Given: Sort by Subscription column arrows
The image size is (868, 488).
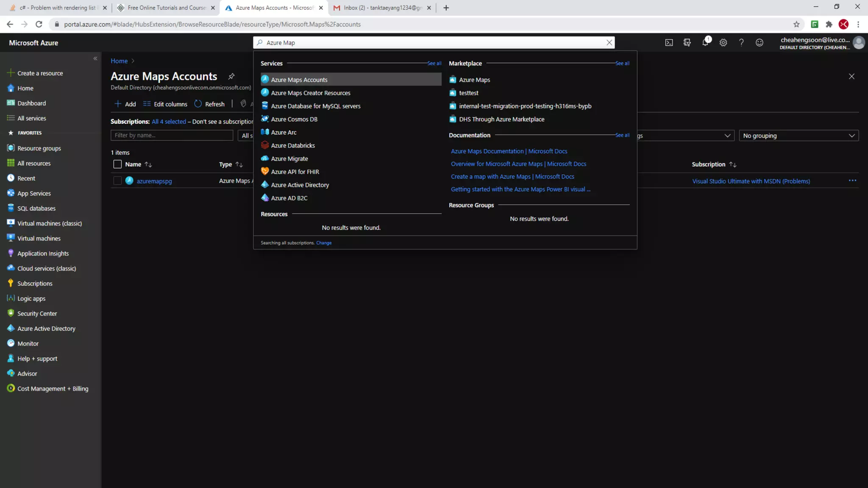Looking at the screenshot, I should coord(733,164).
